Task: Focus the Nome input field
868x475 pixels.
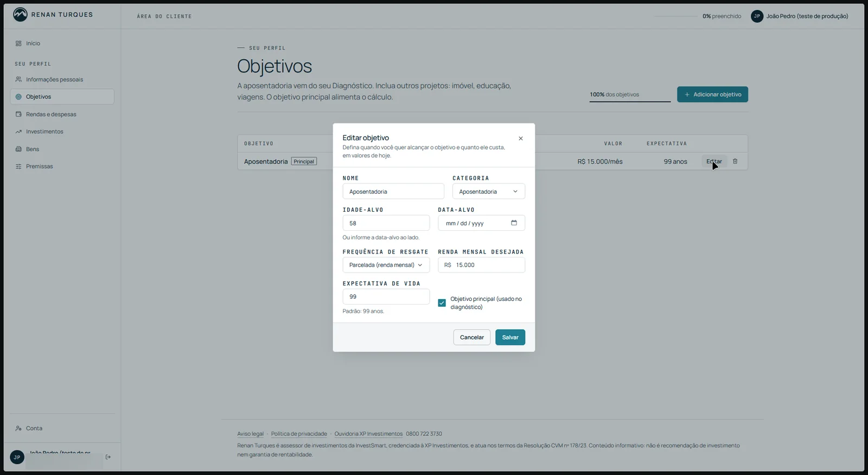Action: [x=393, y=192]
